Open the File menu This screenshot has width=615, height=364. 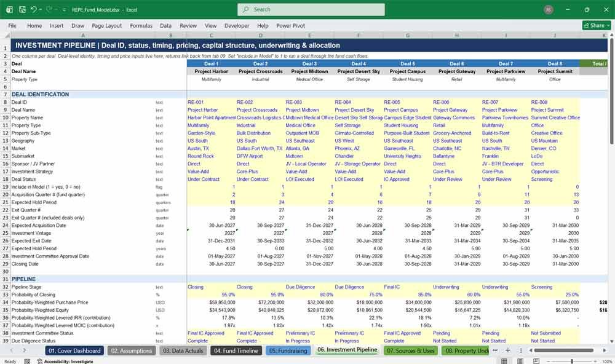point(12,25)
